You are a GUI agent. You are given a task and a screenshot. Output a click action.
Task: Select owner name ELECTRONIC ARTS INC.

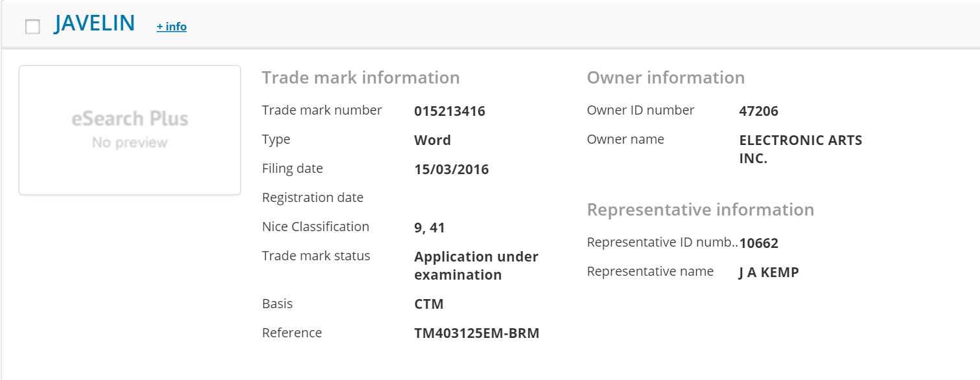click(x=800, y=150)
